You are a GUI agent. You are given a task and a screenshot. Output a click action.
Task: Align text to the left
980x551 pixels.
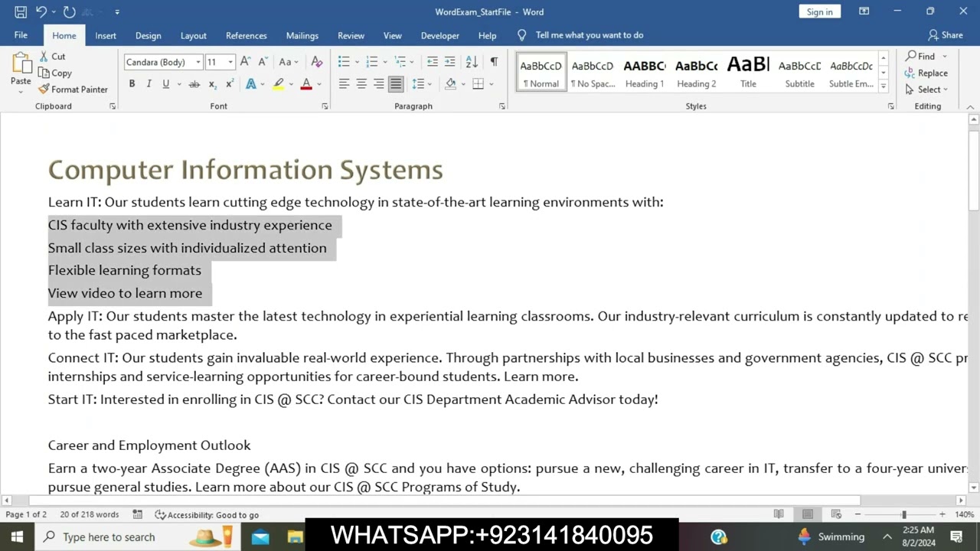(x=344, y=84)
